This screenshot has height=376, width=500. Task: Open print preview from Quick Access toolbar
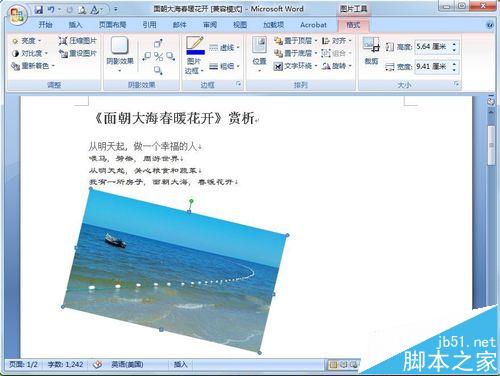click(x=82, y=10)
